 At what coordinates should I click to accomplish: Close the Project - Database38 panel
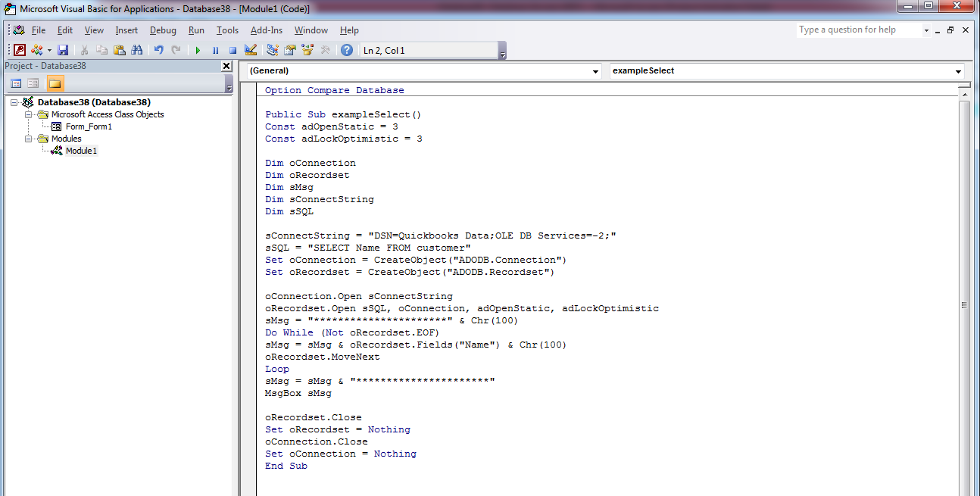226,66
